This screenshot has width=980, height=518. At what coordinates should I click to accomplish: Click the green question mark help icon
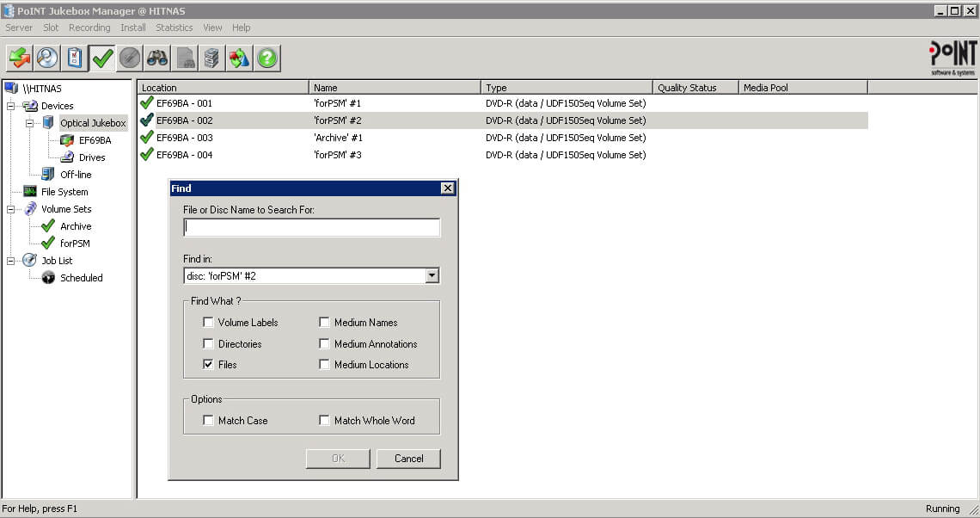click(266, 59)
